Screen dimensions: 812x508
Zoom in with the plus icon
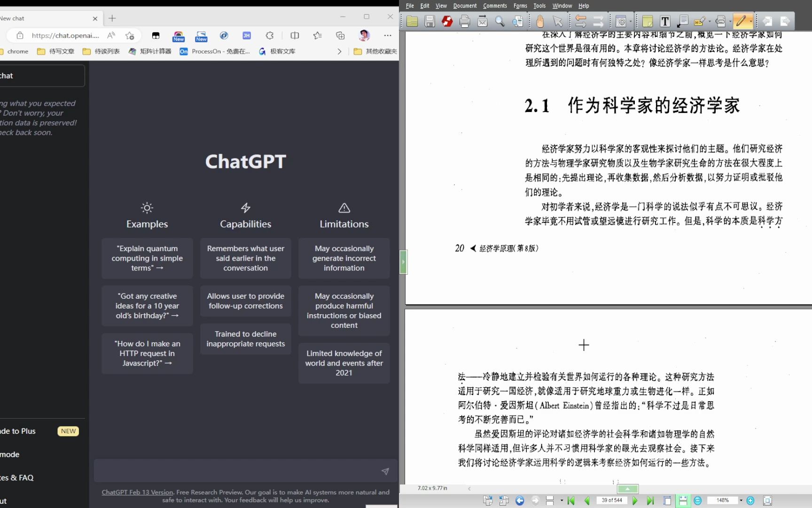750,500
